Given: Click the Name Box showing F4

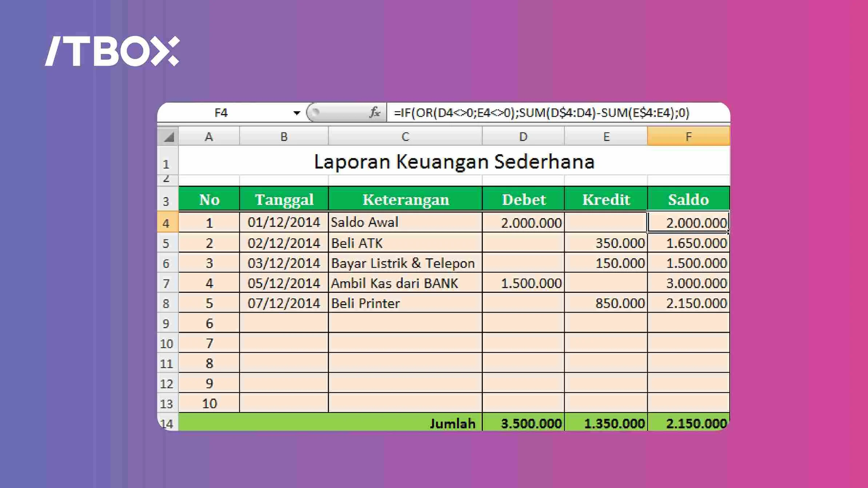Looking at the screenshot, I should pyautogui.click(x=222, y=113).
